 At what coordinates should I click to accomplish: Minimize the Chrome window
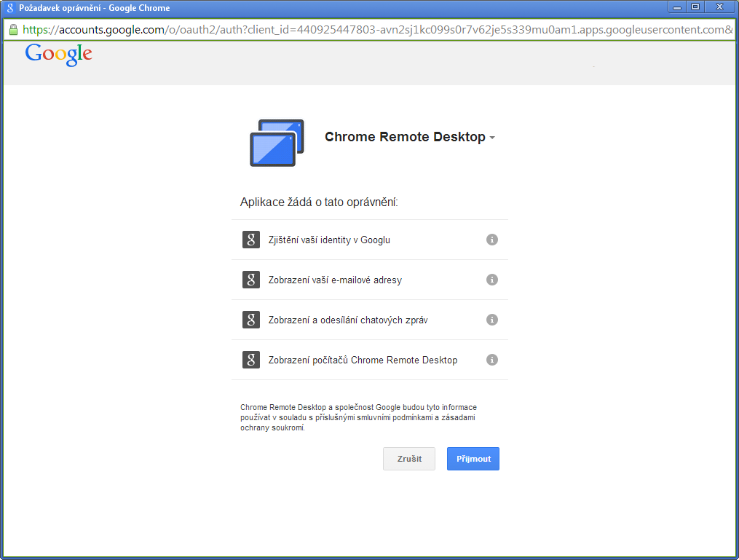pos(677,7)
